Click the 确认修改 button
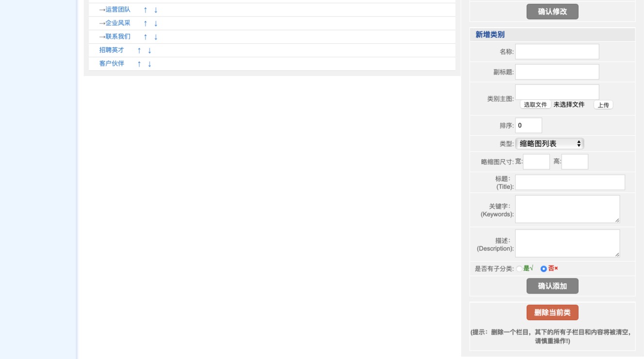The image size is (644, 359). tap(552, 12)
